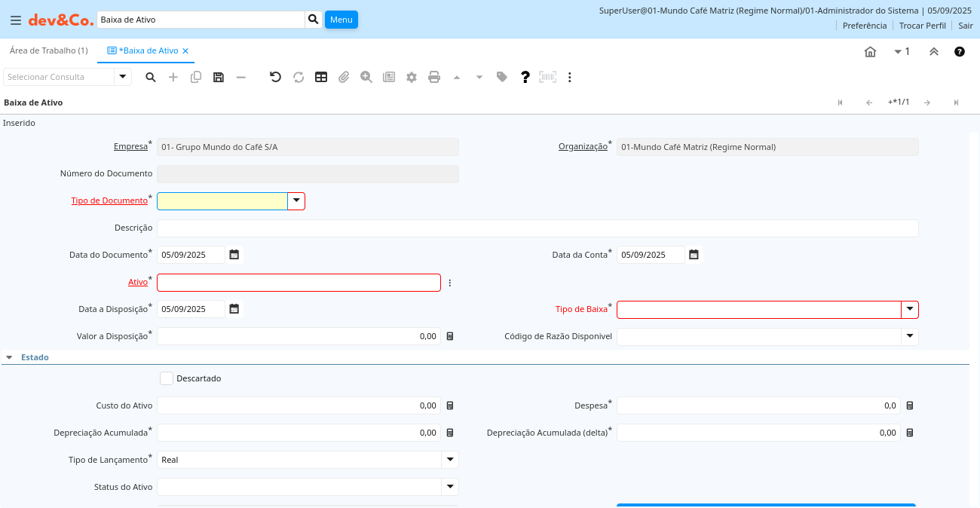Image resolution: width=980 pixels, height=508 pixels.
Task: Open calendar picker for Data do Documento
Action: coord(234,255)
